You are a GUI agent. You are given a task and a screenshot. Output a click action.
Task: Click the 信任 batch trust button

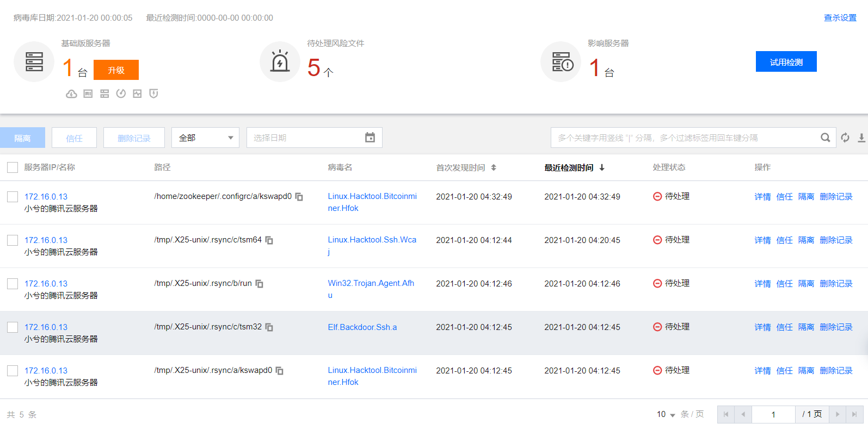(74, 138)
